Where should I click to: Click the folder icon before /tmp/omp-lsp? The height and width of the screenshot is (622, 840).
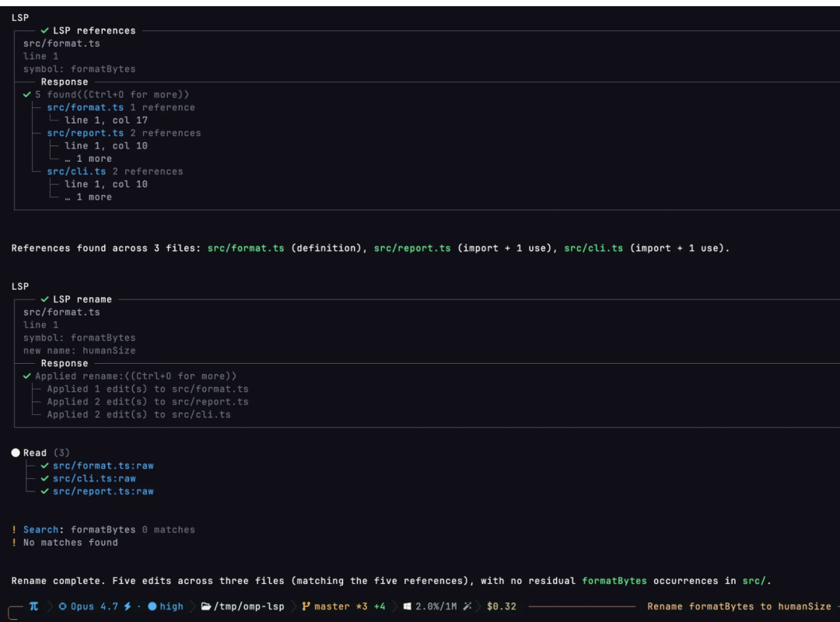click(x=205, y=606)
